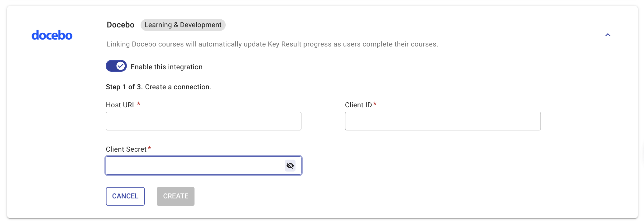Click inside the Client Secret field
This screenshot has height=224, width=644.
pyautogui.click(x=195, y=165)
